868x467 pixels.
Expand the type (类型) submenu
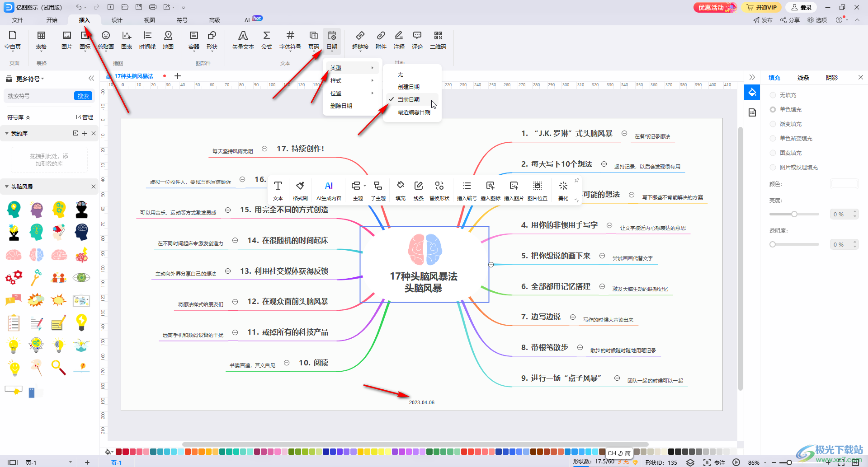point(353,68)
